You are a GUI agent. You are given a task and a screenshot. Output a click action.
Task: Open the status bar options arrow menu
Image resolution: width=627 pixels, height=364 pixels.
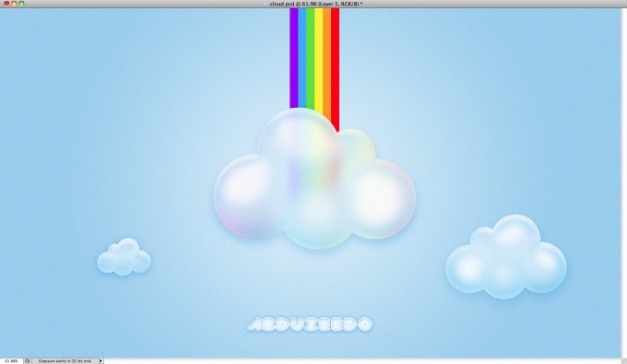point(101,361)
